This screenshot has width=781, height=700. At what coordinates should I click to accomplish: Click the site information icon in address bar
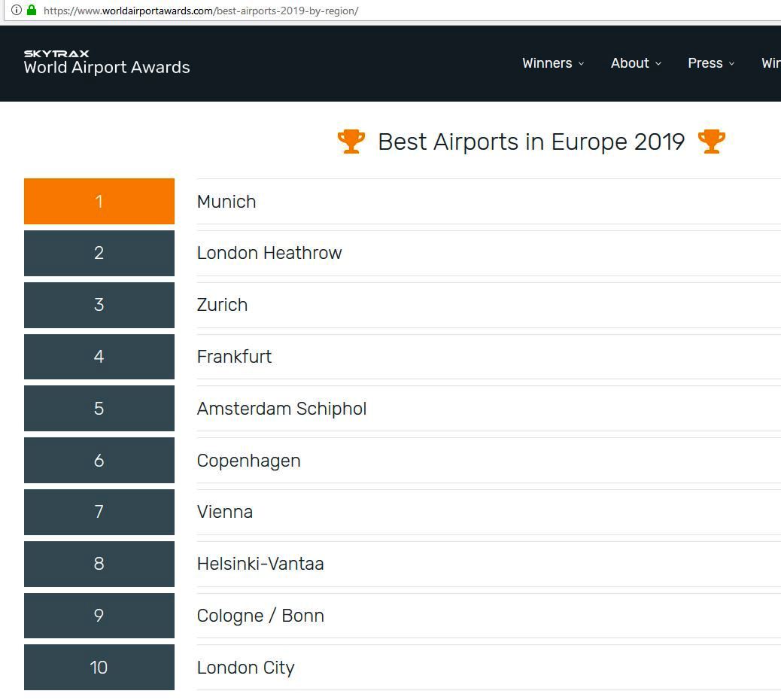[17, 10]
